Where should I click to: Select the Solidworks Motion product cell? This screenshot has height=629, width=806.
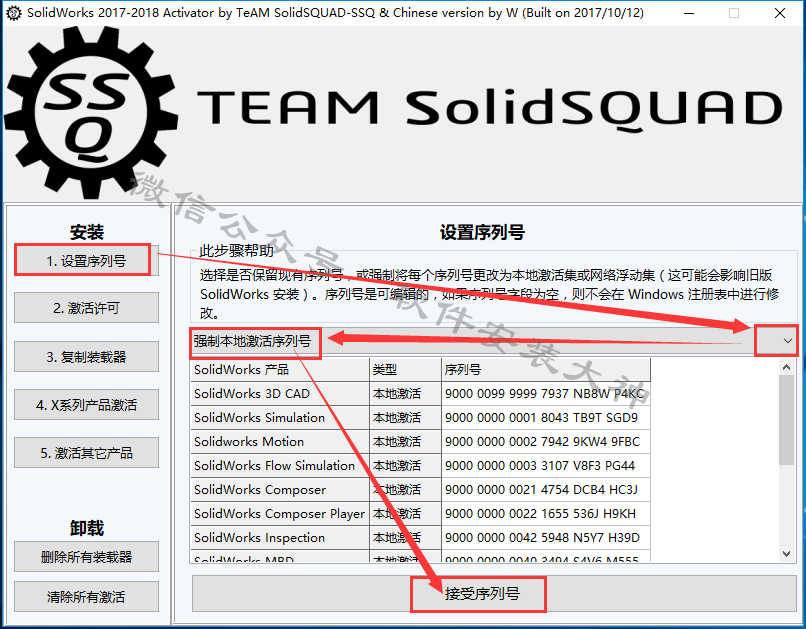(x=280, y=441)
